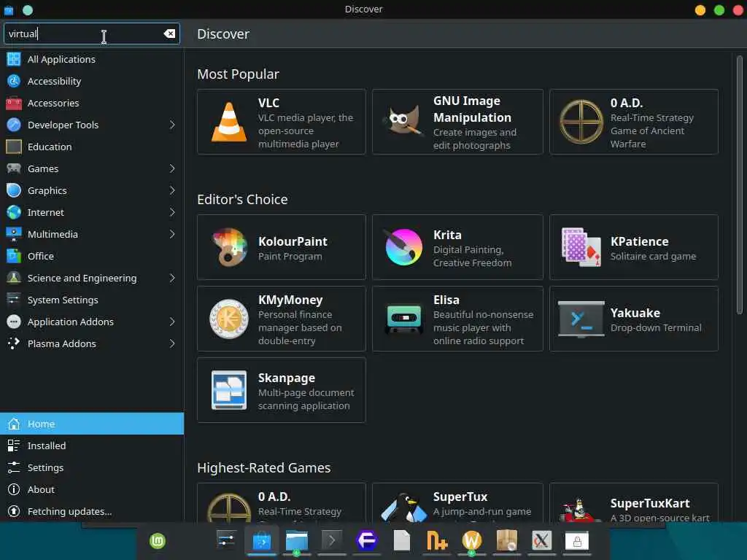Open the Application Addons category
747x560 pixels.
tap(92, 322)
